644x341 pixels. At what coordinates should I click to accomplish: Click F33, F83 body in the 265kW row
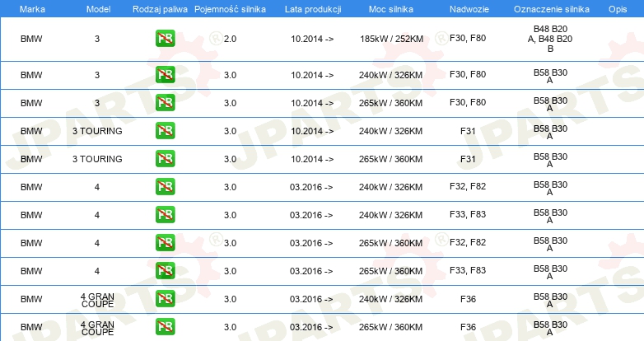pyautogui.click(x=468, y=270)
